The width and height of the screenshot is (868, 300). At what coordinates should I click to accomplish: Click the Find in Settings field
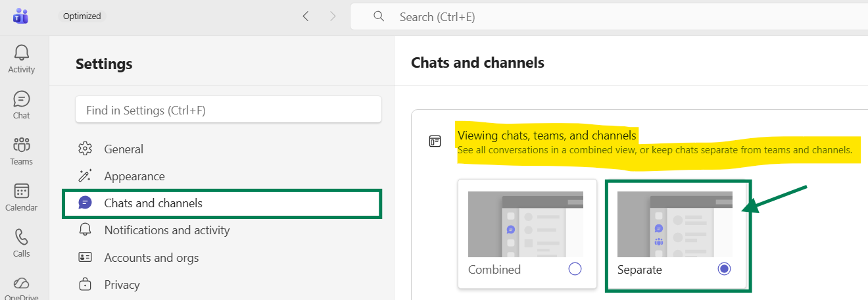(x=229, y=110)
